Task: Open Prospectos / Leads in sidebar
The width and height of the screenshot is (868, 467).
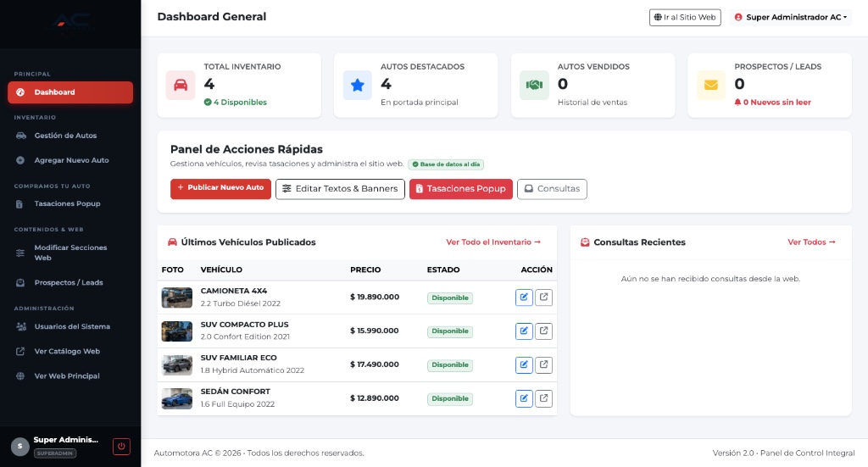Action: 70,283
